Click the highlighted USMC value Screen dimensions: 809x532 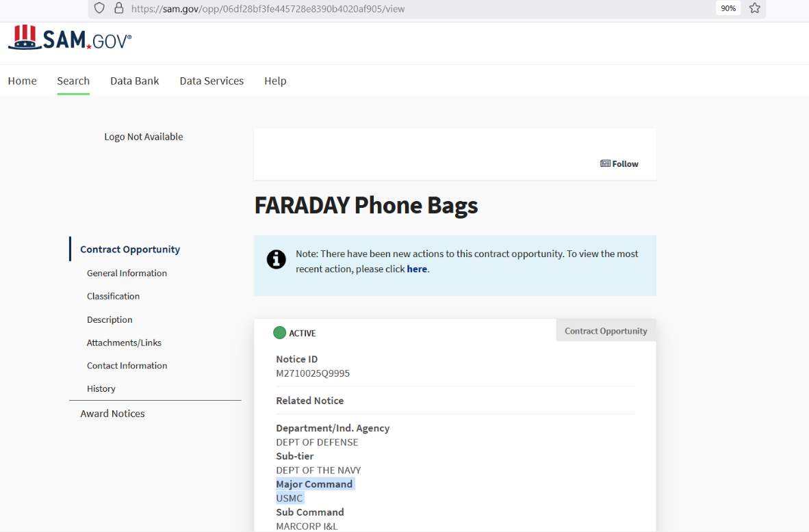[x=290, y=498]
